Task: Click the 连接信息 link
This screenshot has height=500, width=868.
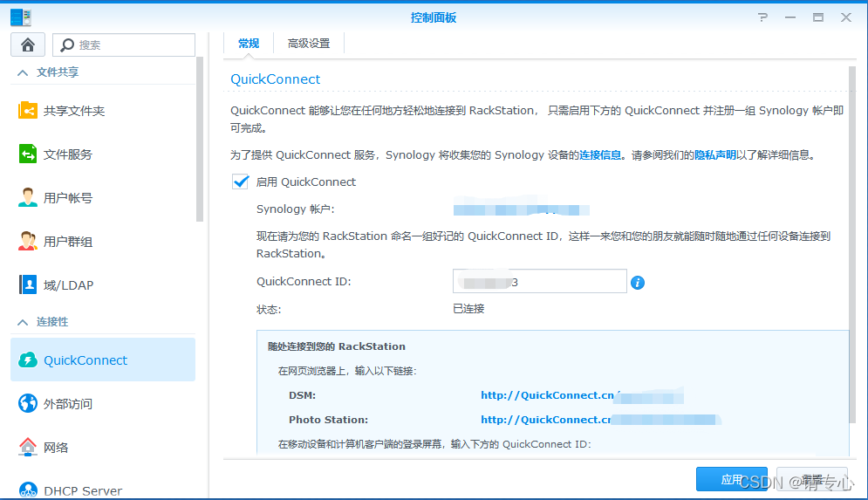Action: point(600,155)
